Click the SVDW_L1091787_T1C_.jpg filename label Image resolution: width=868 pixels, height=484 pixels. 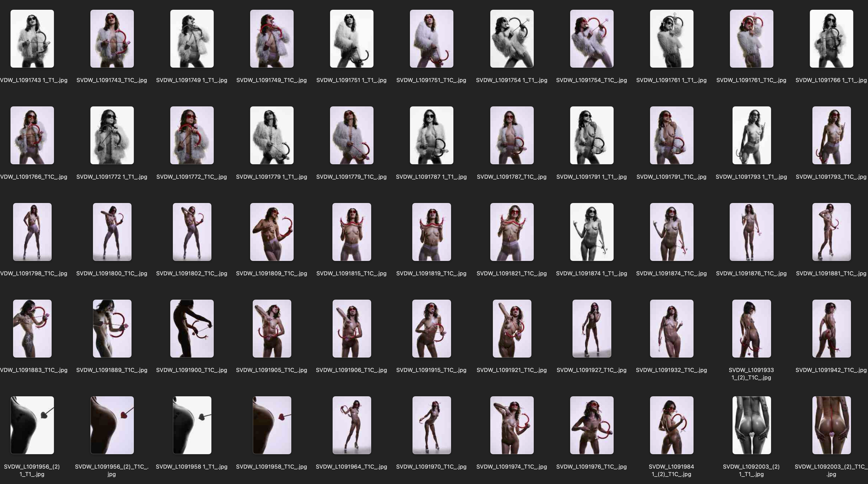pyautogui.click(x=511, y=177)
